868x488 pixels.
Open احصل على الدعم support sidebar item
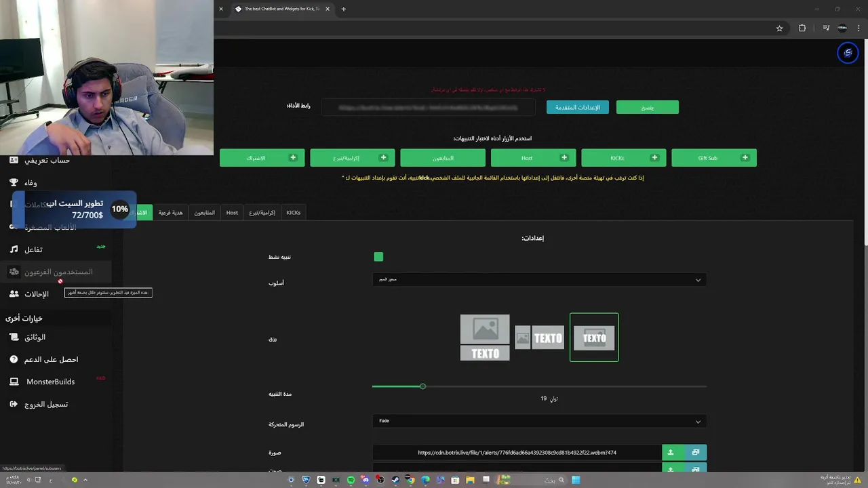(51, 359)
